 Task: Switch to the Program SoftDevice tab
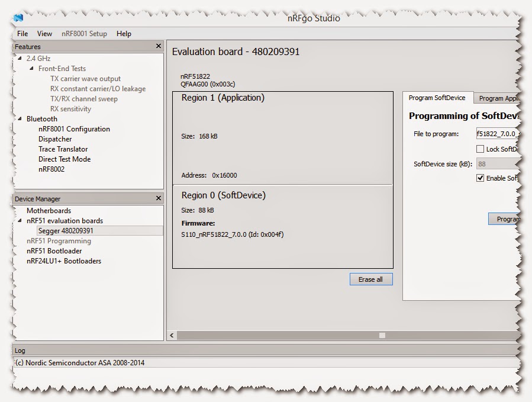(x=437, y=98)
